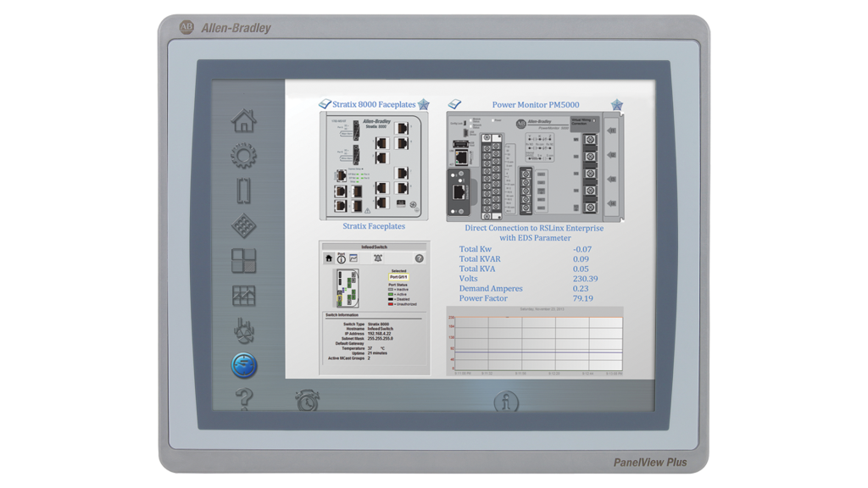Screen dimensions: 868x488
Task: Open the trend chart grid sidebar icon
Action: click(243, 296)
